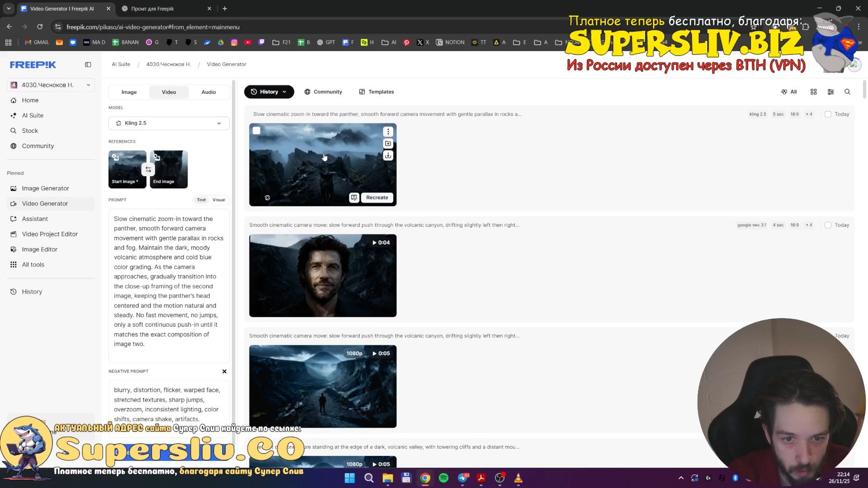Select the Video tab
The width and height of the screenshot is (868, 488).
pyautogui.click(x=169, y=92)
